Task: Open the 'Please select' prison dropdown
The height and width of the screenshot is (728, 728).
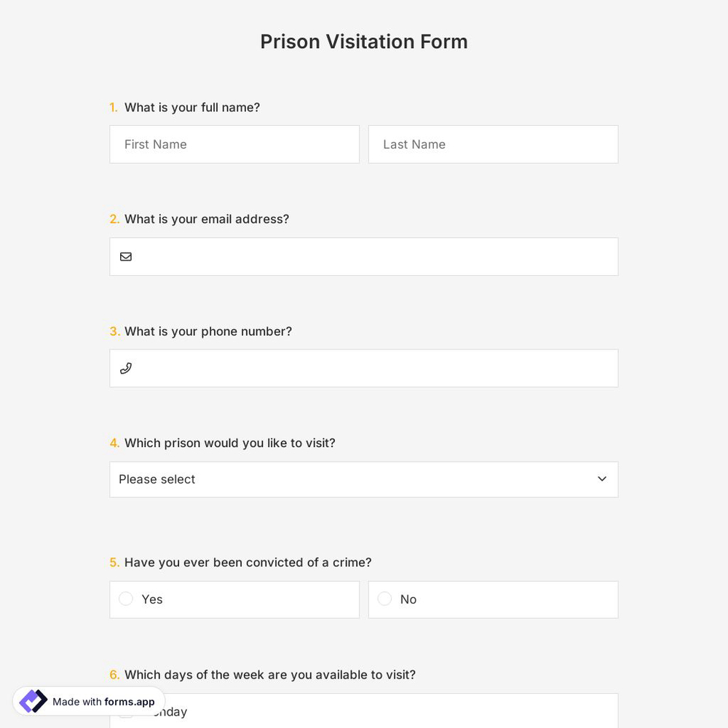Action: point(364,479)
